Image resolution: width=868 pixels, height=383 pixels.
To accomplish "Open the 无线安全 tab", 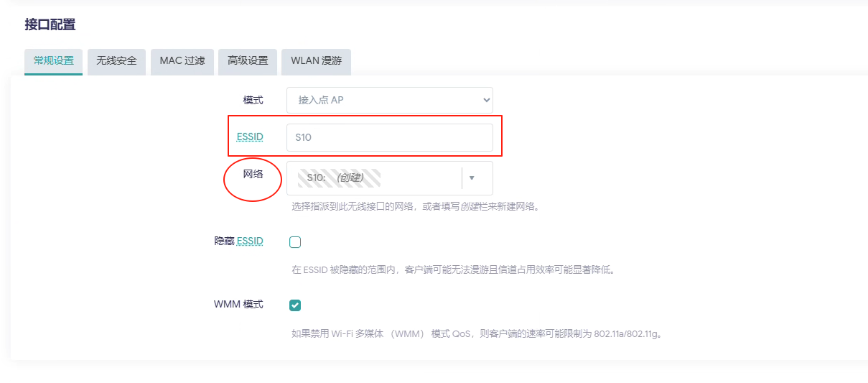I will click(116, 61).
